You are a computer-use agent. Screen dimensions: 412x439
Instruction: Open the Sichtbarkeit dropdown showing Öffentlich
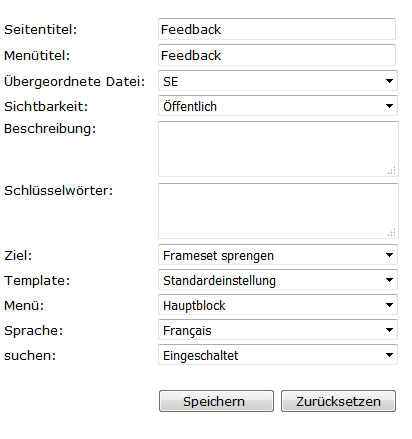[278, 106]
